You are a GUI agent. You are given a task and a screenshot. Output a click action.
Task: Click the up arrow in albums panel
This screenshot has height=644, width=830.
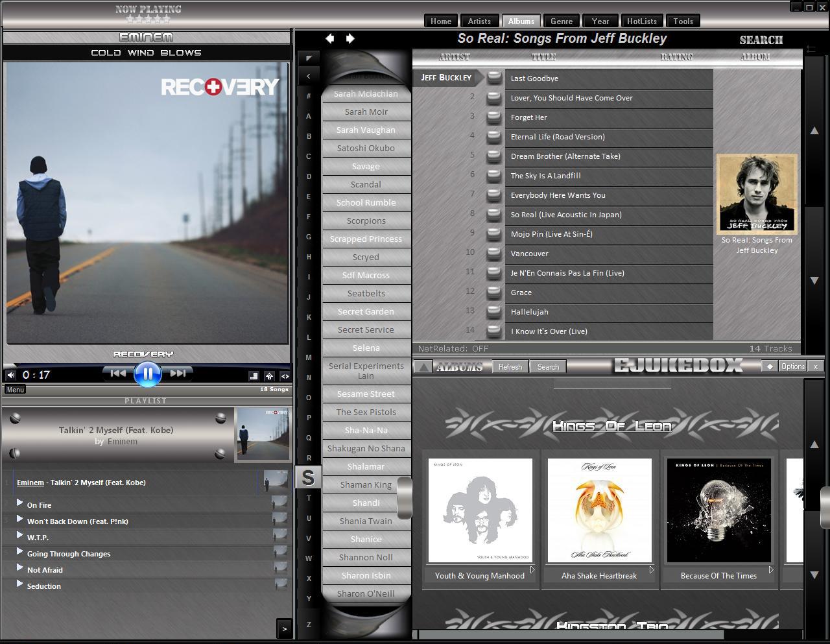coord(814,445)
